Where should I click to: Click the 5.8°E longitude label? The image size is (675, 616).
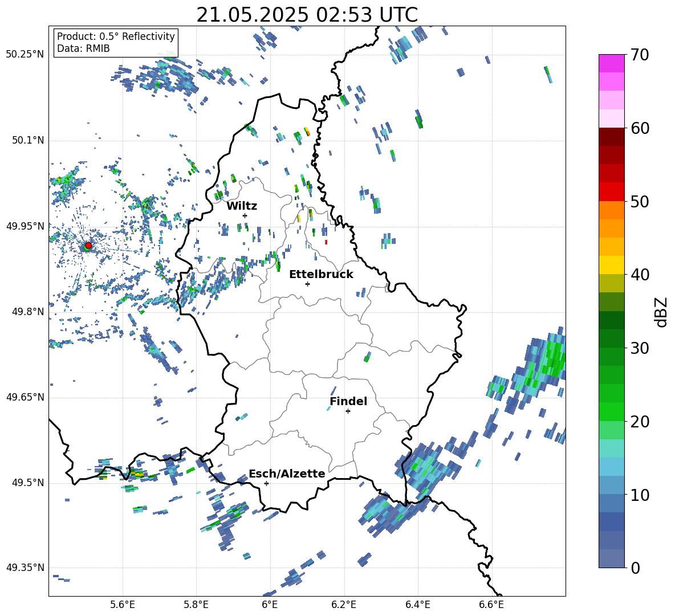[x=196, y=605]
